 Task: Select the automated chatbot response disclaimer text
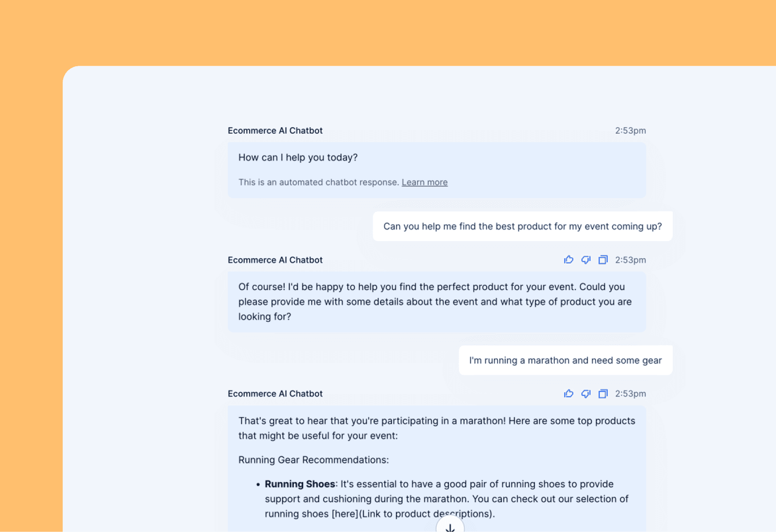pyautogui.click(x=319, y=182)
